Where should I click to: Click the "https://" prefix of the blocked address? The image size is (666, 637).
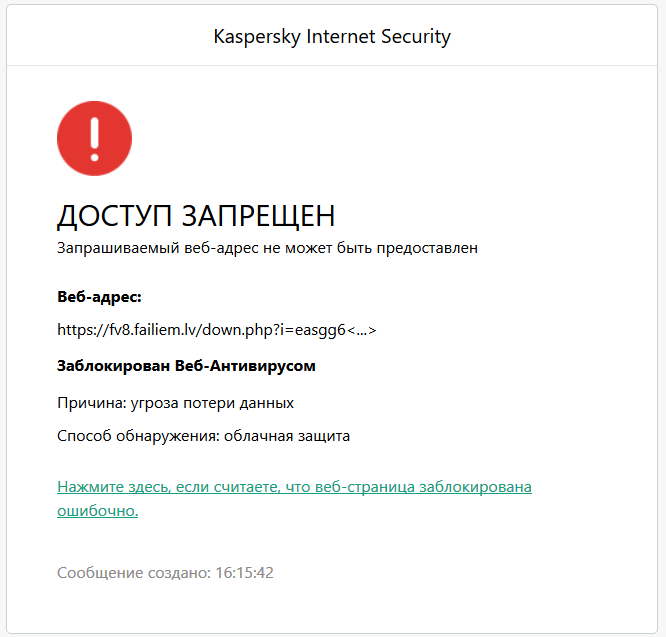[x=82, y=329]
